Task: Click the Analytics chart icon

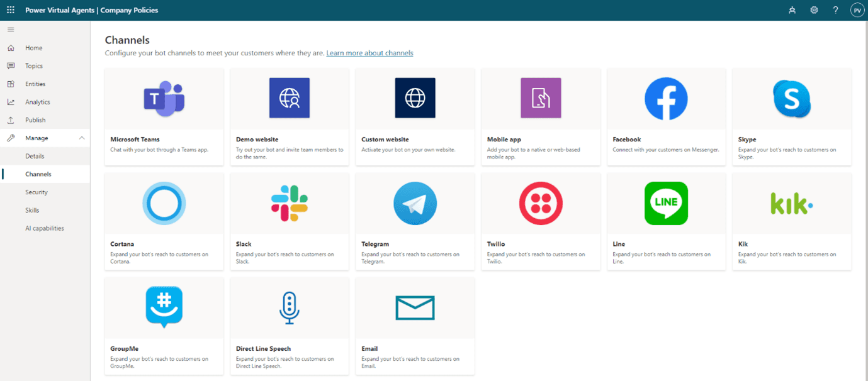Action: click(11, 102)
